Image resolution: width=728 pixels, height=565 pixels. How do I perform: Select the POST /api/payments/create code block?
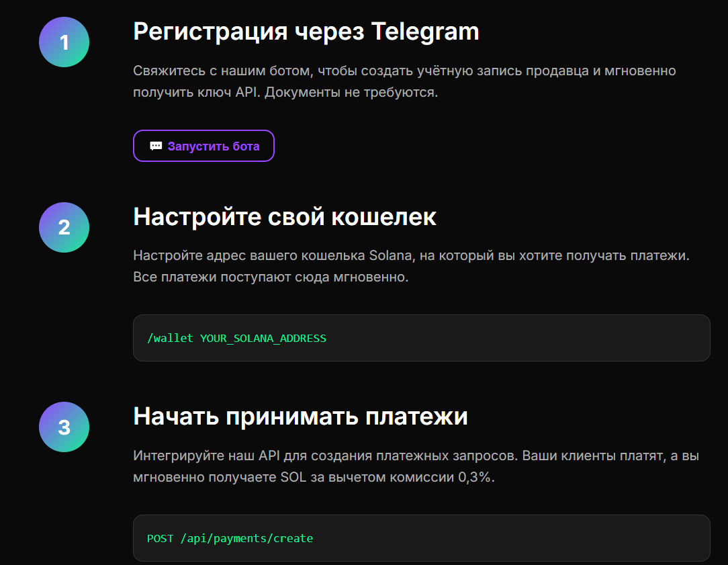tap(422, 537)
